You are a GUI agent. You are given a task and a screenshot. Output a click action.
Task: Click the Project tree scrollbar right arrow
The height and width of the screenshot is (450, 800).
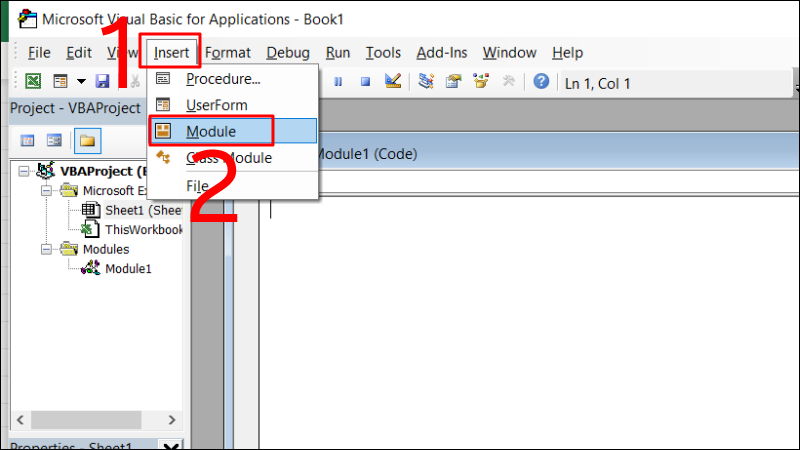[171, 420]
